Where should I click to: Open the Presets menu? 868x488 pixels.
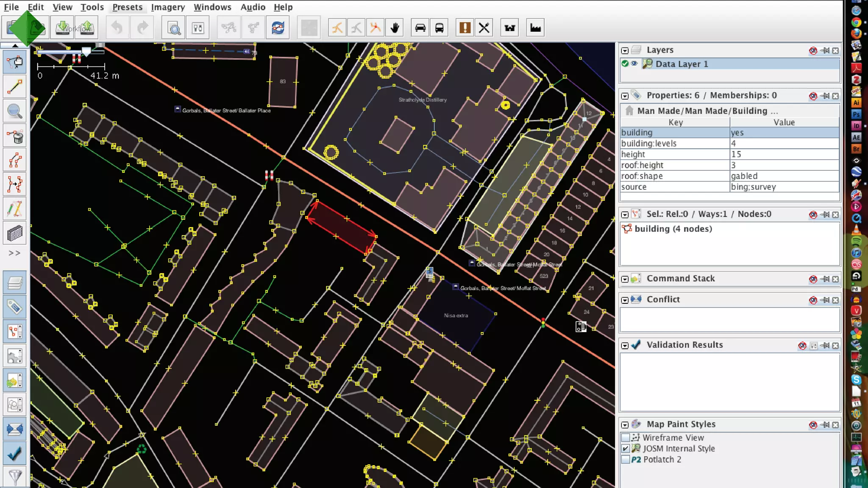[x=127, y=7]
